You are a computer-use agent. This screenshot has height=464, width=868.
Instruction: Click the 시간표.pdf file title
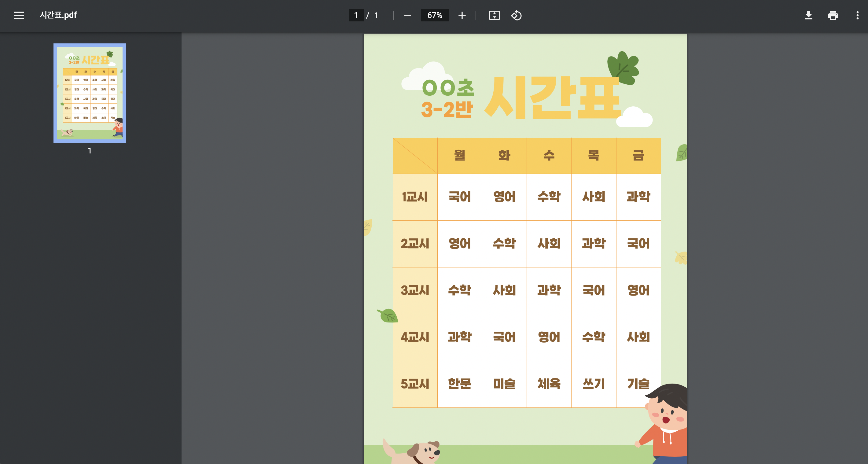(x=58, y=15)
